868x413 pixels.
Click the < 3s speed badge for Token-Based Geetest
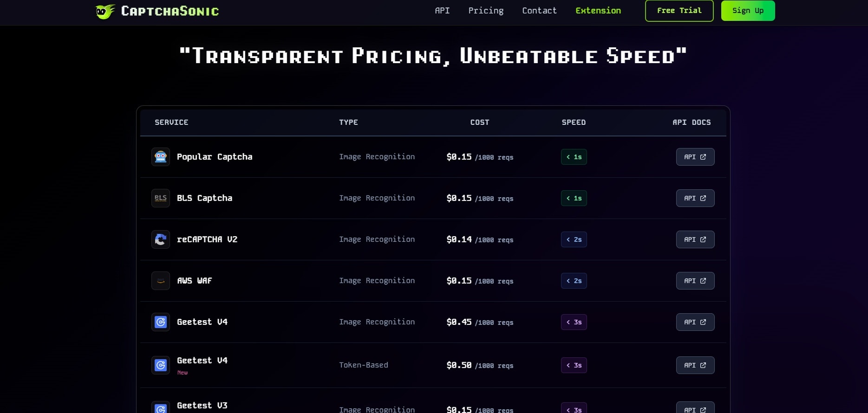(574, 365)
